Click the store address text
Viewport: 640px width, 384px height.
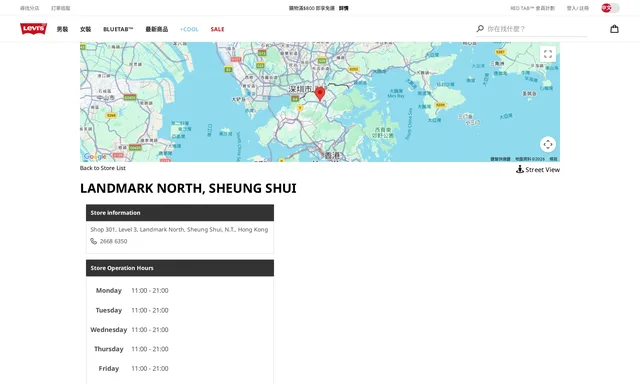[x=179, y=229]
